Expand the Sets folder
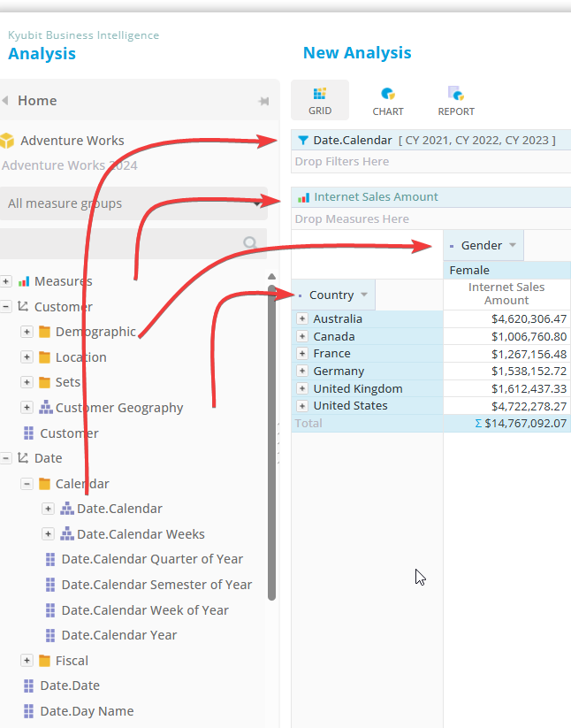This screenshot has height=728, width=571. (27, 382)
